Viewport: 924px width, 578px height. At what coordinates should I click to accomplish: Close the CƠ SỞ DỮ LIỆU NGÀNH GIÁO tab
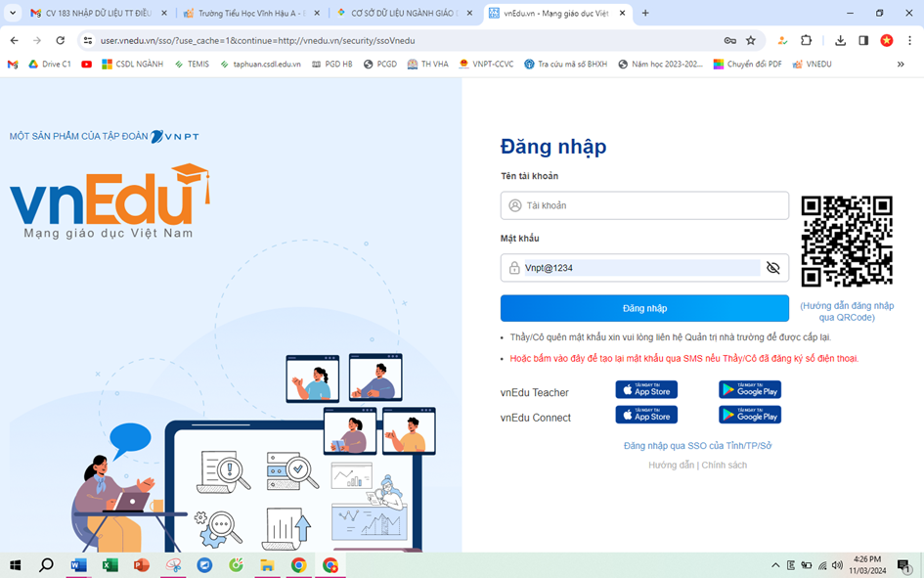(x=469, y=13)
